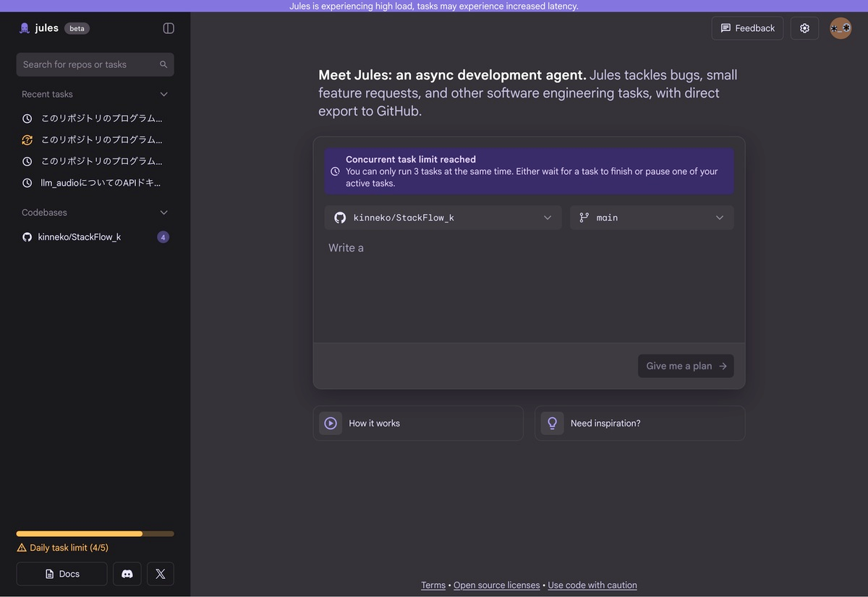Open the kinneko/StackFlow_k repository dropdown
868x597 pixels.
point(443,218)
